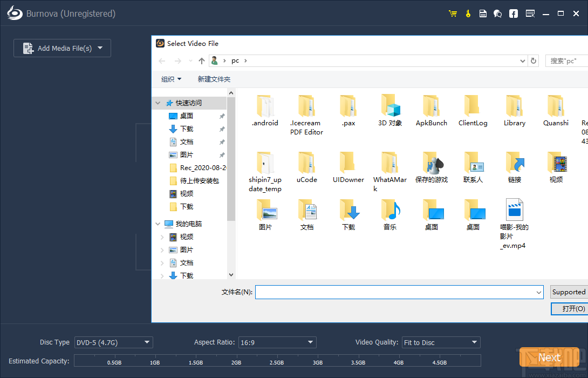Click the refresh button beside address bar
The image size is (588, 378).
coord(534,61)
